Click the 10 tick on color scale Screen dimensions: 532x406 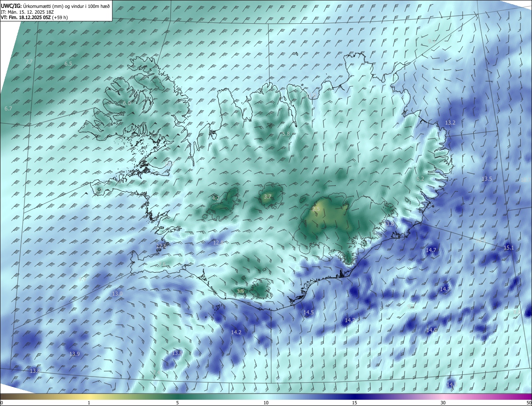coord(266,403)
